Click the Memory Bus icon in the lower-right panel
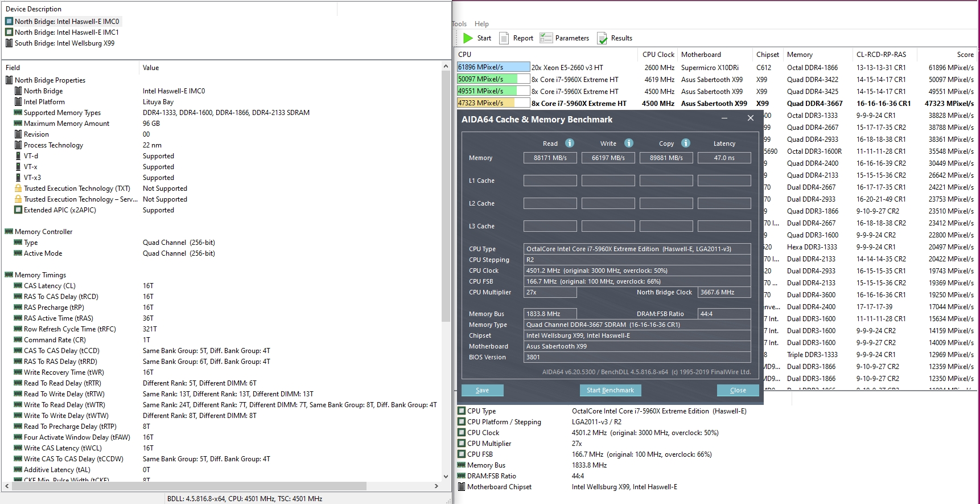The width and height of the screenshot is (980, 504). (462, 465)
